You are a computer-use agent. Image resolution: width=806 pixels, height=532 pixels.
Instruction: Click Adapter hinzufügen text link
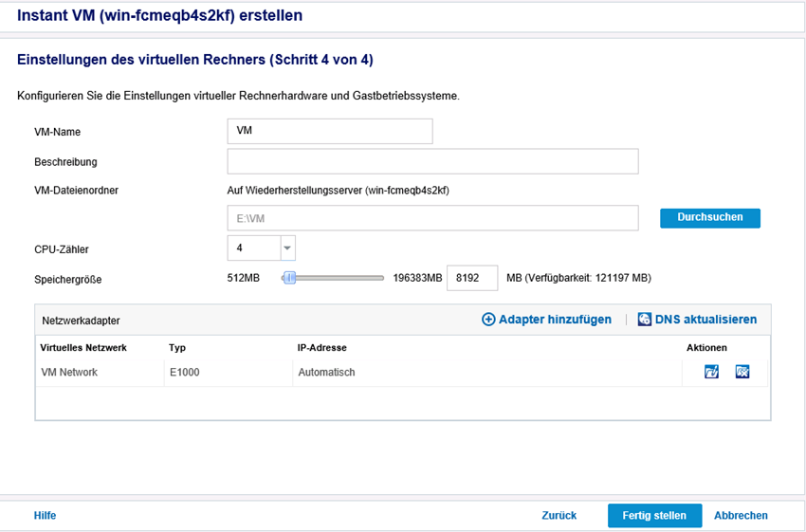[555, 320]
